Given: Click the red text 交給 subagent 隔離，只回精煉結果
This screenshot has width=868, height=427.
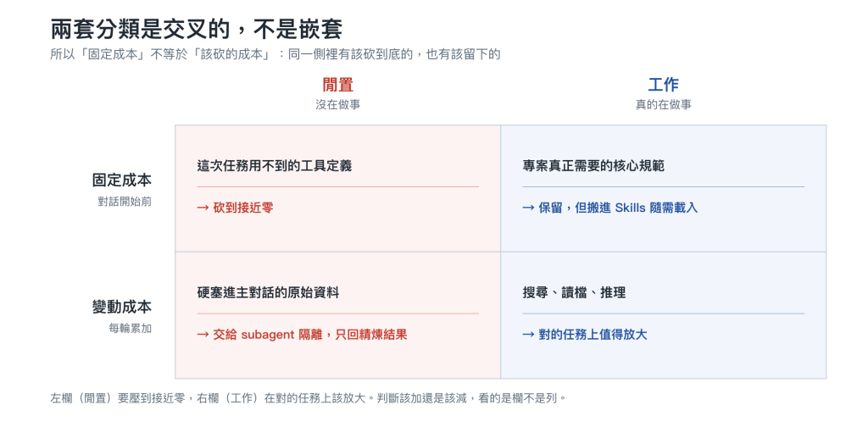Looking at the screenshot, I should click(x=310, y=335).
